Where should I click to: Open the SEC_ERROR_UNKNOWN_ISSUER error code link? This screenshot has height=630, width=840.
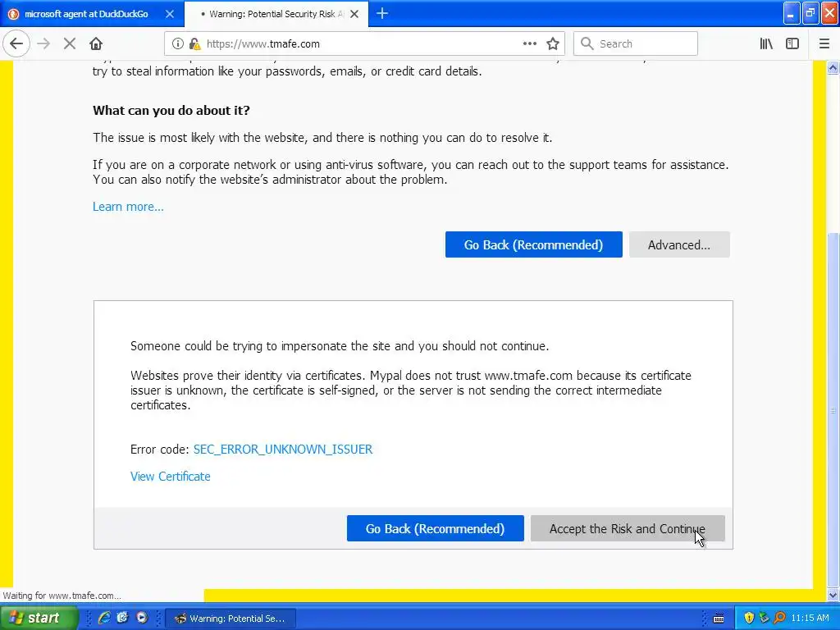click(283, 450)
